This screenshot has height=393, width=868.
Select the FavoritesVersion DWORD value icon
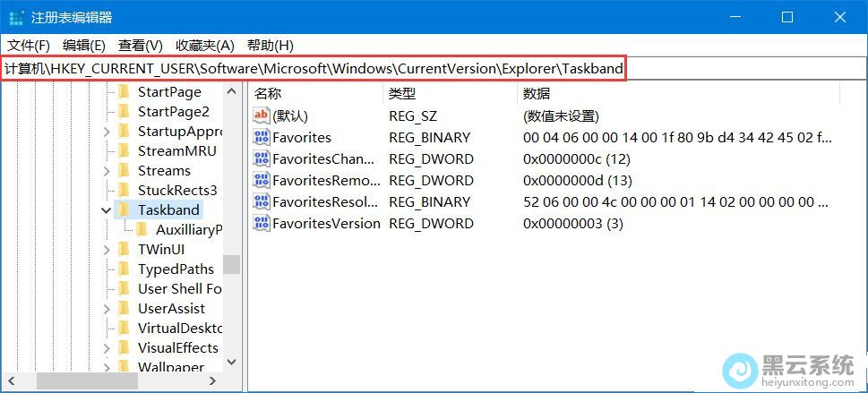pos(262,223)
